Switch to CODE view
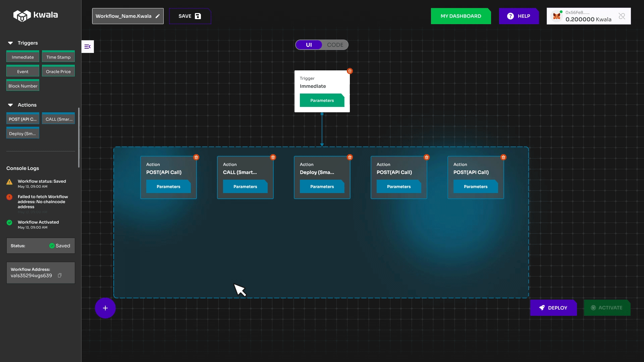The height and width of the screenshot is (362, 644). (x=335, y=45)
